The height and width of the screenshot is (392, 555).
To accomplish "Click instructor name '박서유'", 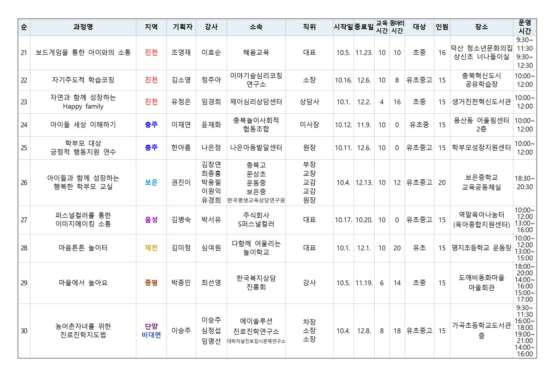I will coord(211,220).
